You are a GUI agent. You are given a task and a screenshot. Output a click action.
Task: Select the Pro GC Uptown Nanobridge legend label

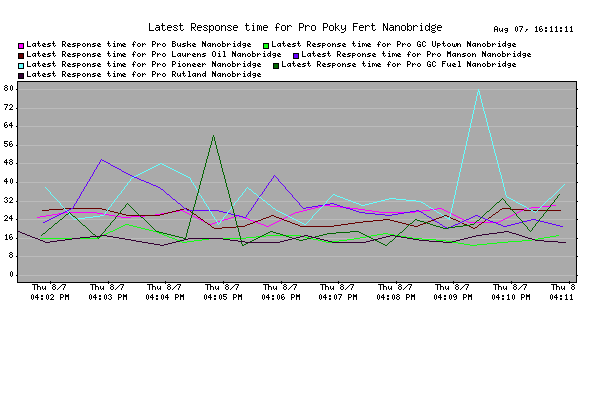coord(394,44)
